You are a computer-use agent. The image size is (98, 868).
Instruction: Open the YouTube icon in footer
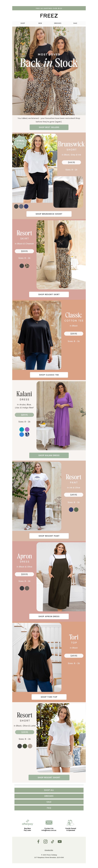pyautogui.click(x=60, y=841)
